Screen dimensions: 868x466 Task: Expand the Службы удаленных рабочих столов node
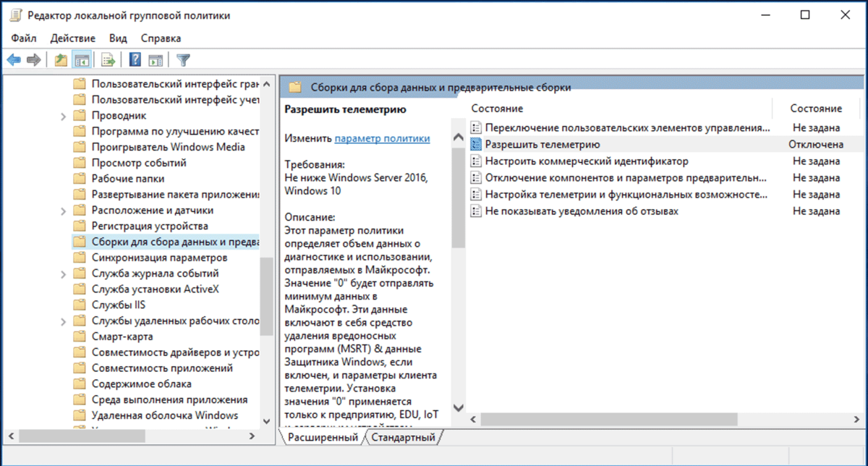click(x=64, y=320)
